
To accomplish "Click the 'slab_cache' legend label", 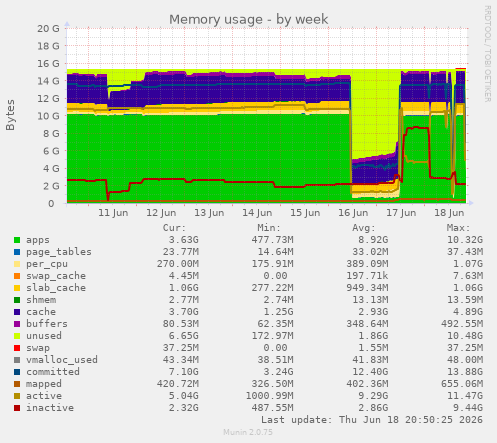I will coord(56,288).
